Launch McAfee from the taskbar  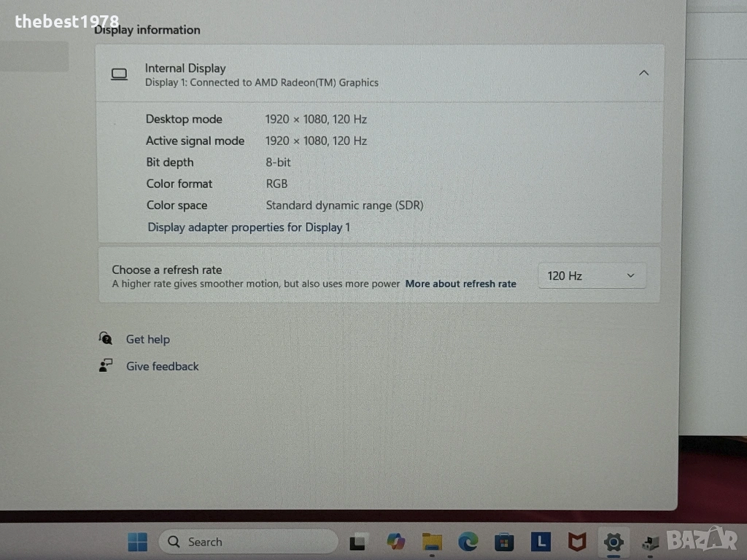pyautogui.click(x=577, y=542)
